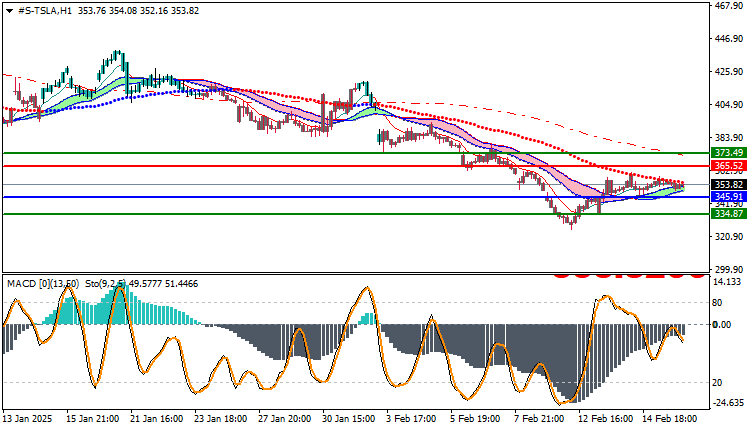Click the 7 Feb 21:00 time axis label
Viewport: 750px width, 430px height.
(539, 419)
